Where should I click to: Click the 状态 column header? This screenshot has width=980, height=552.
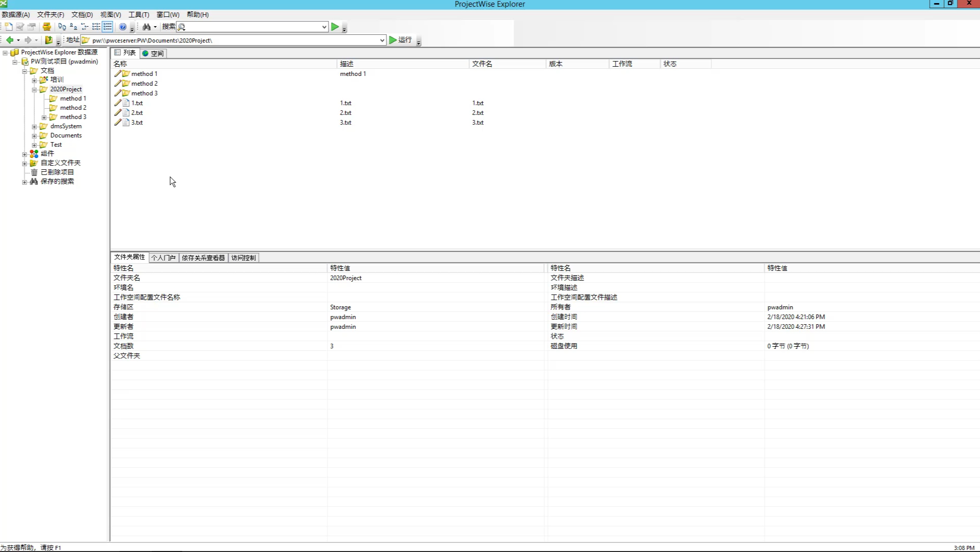click(x=686, y=64)
